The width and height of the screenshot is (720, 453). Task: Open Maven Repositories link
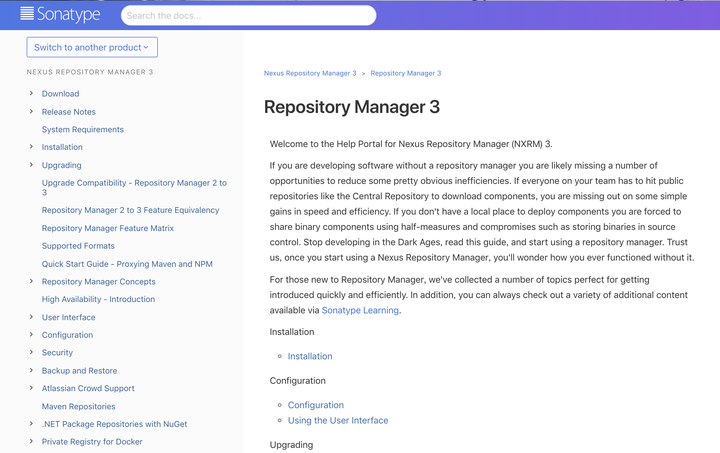(79, 406)
